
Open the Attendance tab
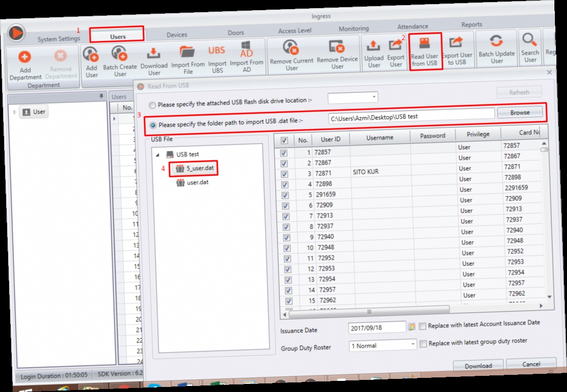tap(413, 26)
